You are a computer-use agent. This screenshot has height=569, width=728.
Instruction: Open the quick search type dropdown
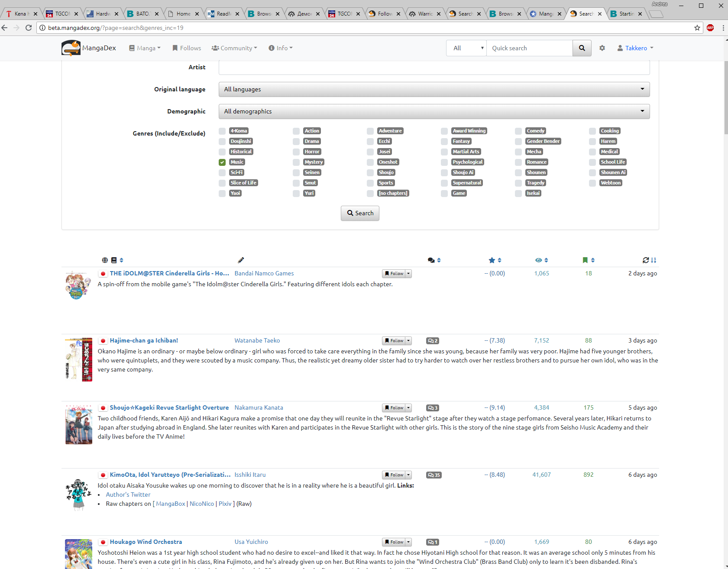[x=466, y=48]
